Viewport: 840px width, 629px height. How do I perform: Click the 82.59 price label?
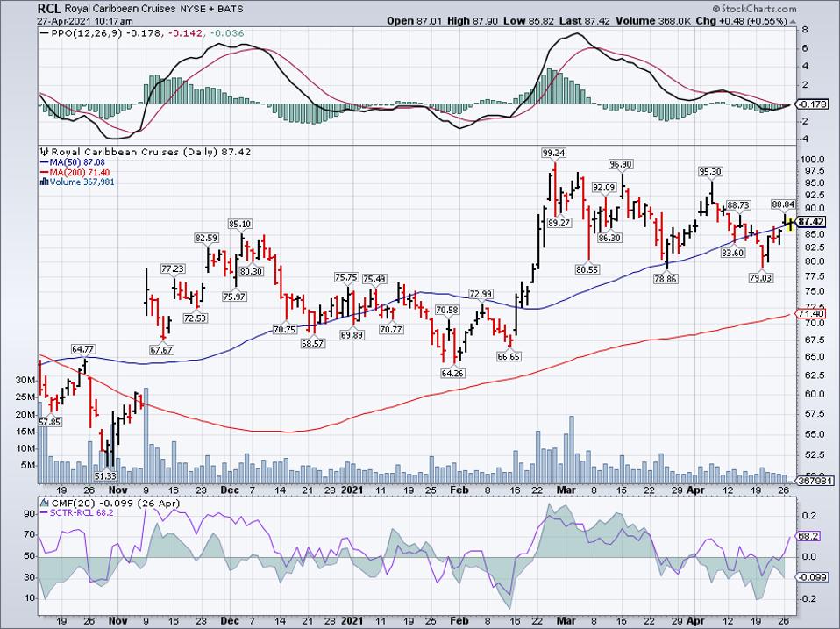[206, 238]
